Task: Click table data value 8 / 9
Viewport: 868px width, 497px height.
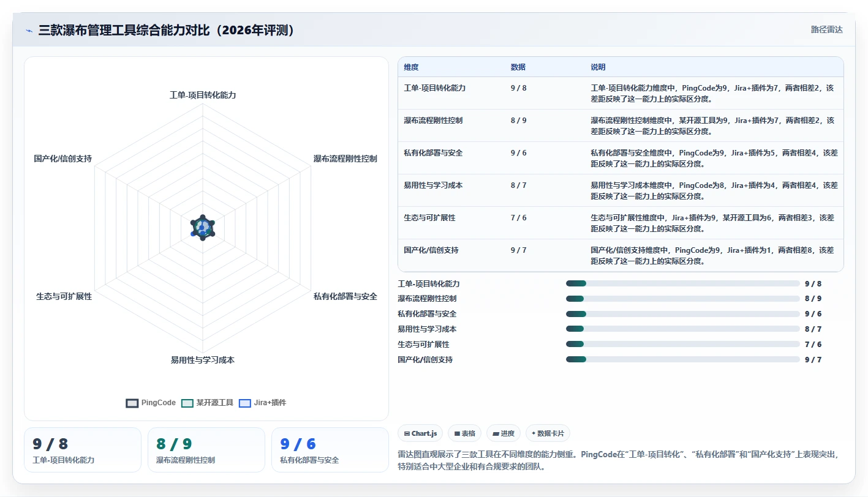Action: pyautogui.click(x=518, y=121)
